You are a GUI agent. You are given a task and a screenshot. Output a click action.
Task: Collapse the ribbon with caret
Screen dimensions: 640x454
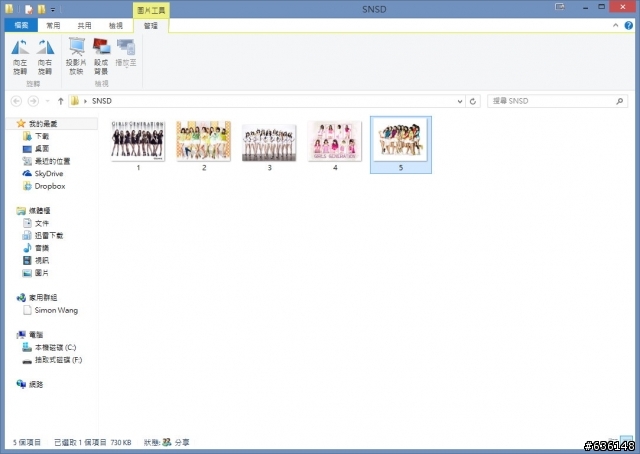point(616,25)
